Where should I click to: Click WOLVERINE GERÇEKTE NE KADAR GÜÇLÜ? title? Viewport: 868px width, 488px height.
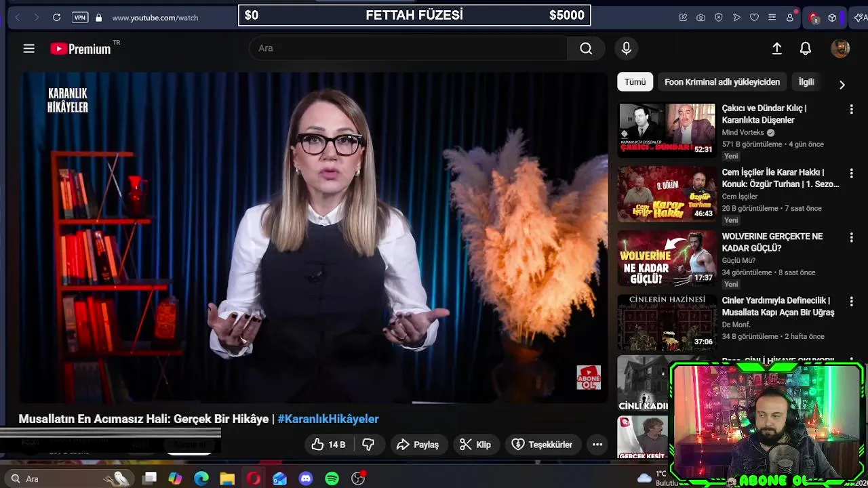772,243
